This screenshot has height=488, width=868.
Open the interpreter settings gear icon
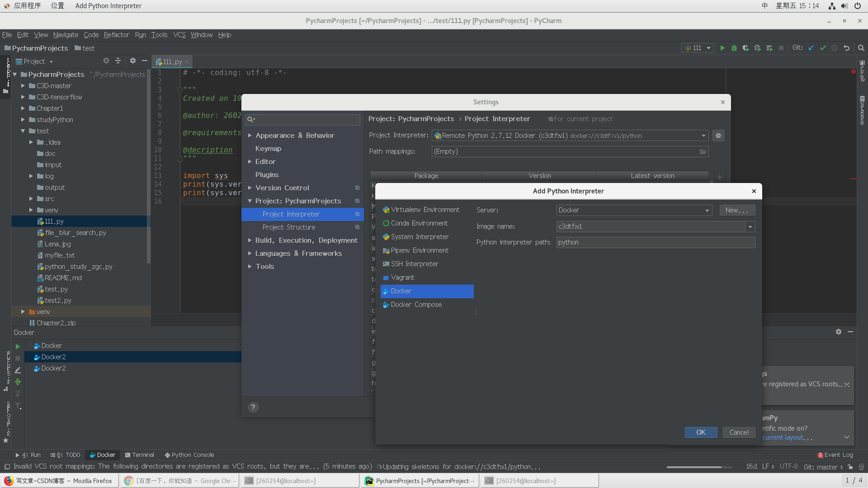718,136
